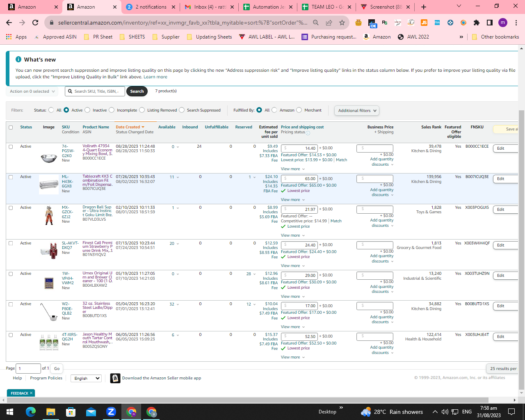Viewport: 525px width, 420px height.
Task: Open the 25 results per page dropdown
Action: tap(503, 368)
